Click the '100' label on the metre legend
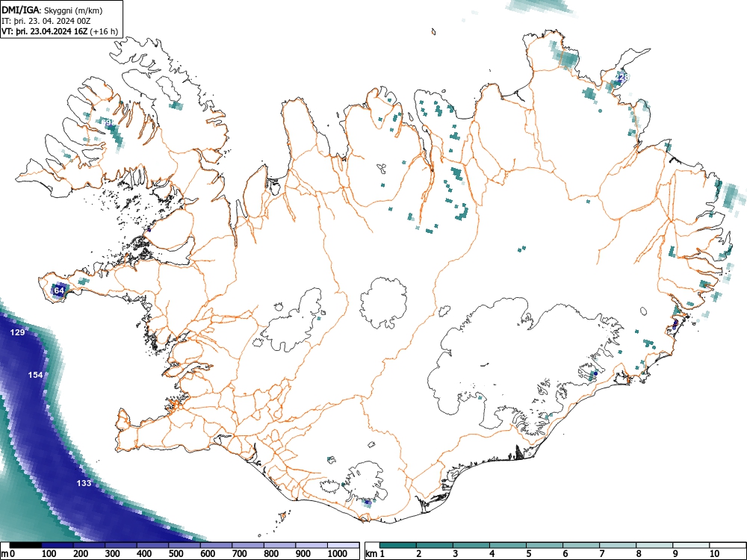 (x=49, y=554)
